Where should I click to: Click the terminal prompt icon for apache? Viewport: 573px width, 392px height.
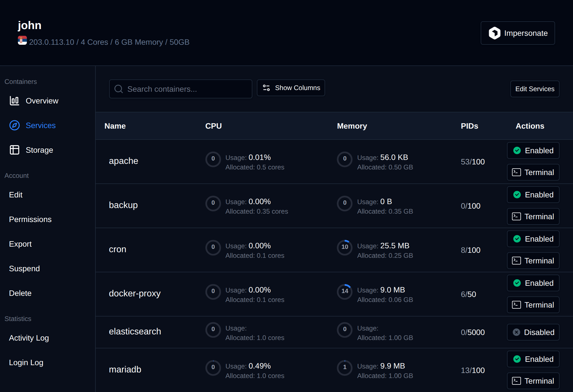tap(516, 172)
